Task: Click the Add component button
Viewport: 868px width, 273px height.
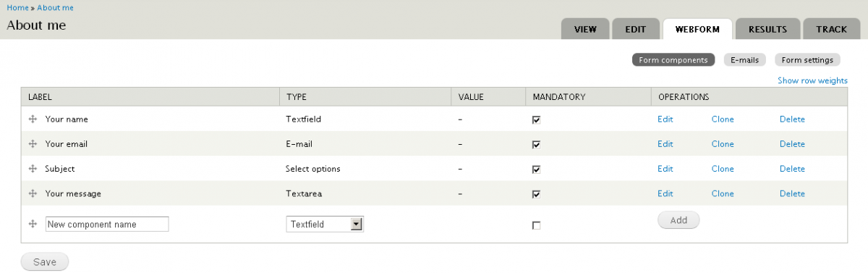Action: tap(678, 220)
